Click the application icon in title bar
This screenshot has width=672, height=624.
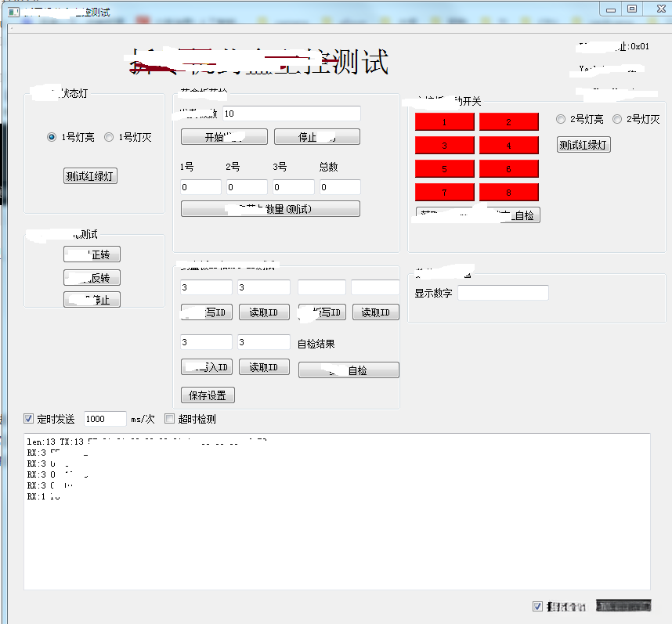coord(13,12)
